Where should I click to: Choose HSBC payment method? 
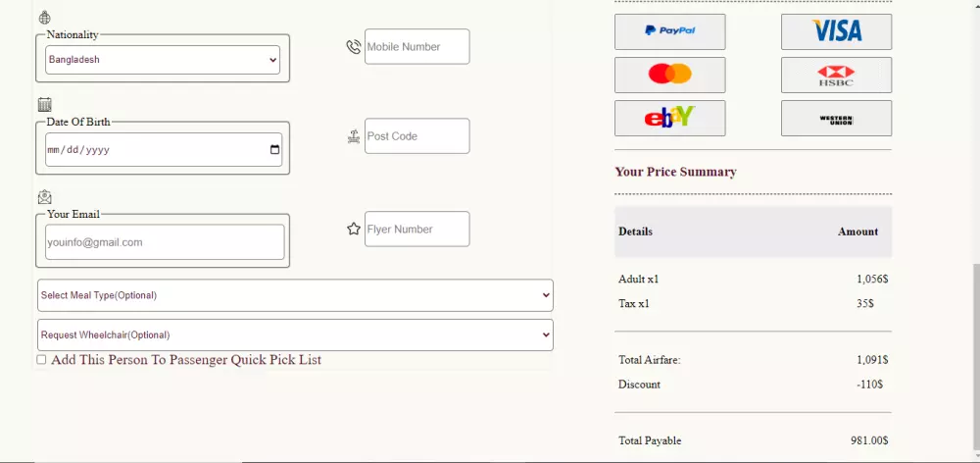(836, 75)
